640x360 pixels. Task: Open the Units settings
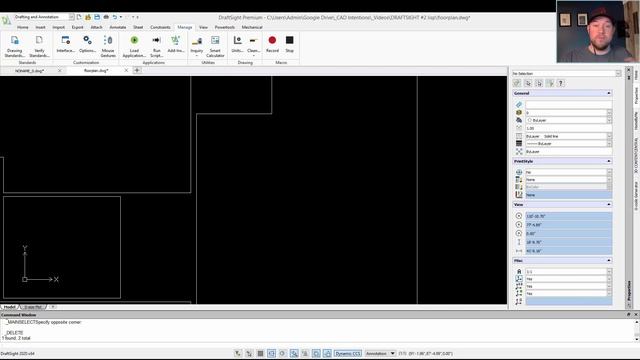237,44
